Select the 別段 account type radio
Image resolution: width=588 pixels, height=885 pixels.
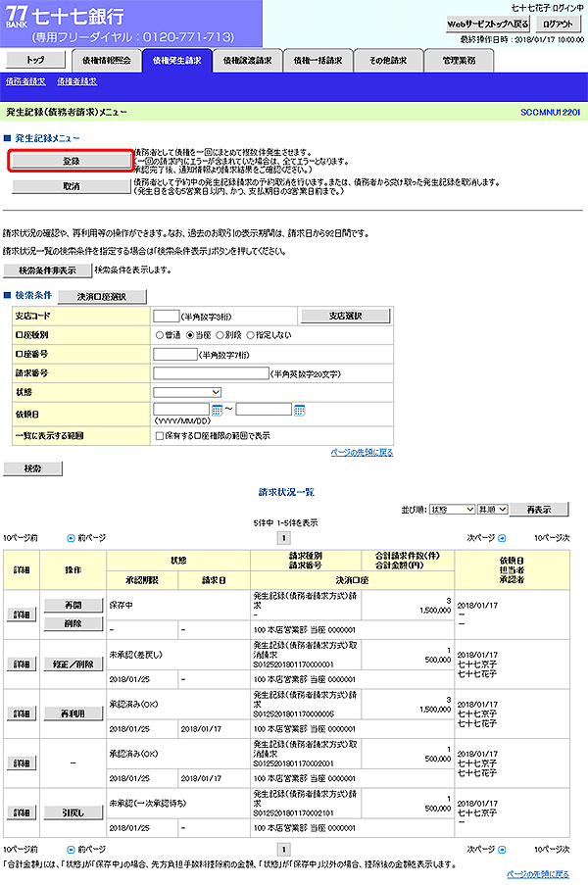(220, 335)
